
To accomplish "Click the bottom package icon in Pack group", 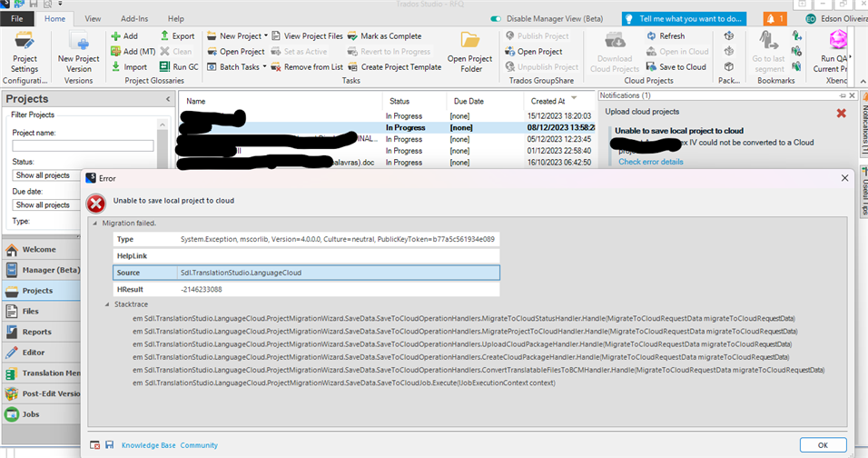I will coord(729,66).
